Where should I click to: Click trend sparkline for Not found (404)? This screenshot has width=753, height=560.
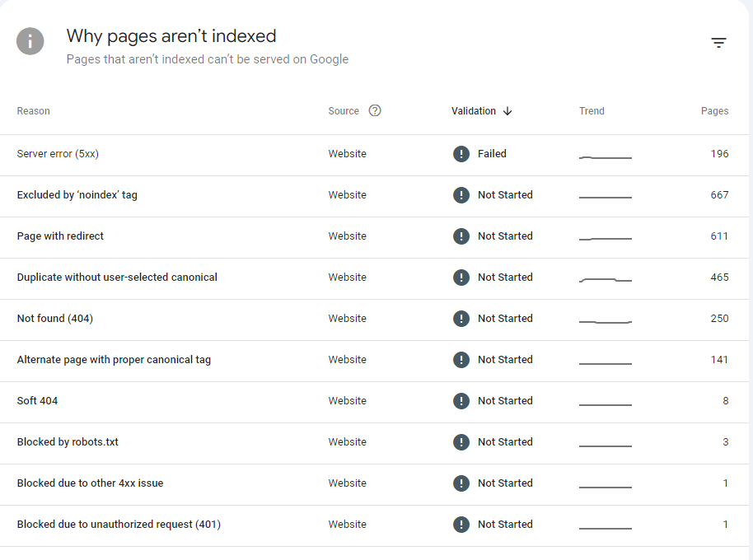click(x=605, y=321)
